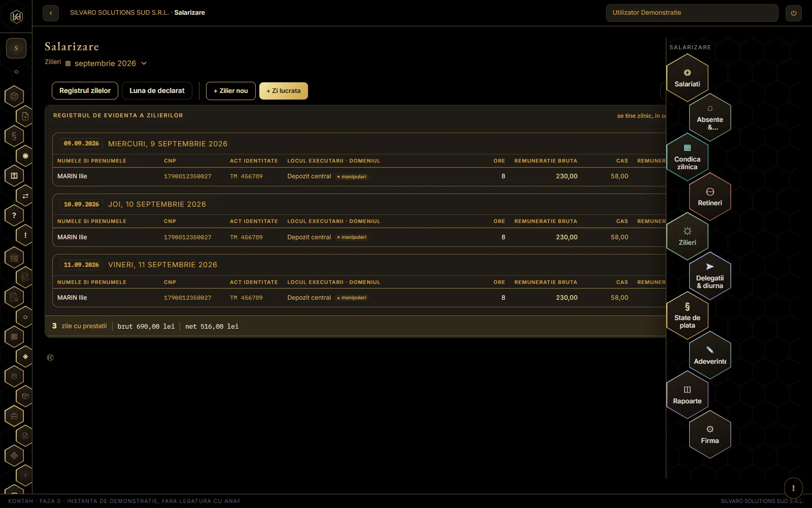The height and width of the screenshot is (508, 812).
Task: Open the Rapoarte hexagon tile
Action: click(x=687, y=395)
